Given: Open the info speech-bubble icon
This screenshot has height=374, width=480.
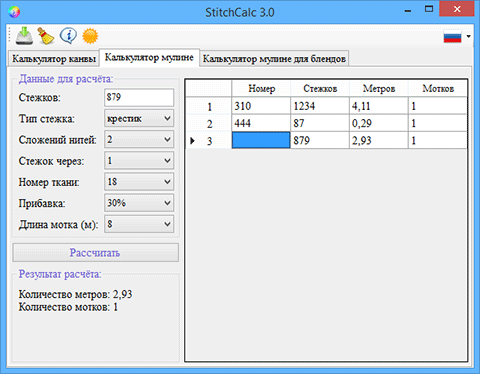Looking at the screenshot, I should 68,36.
